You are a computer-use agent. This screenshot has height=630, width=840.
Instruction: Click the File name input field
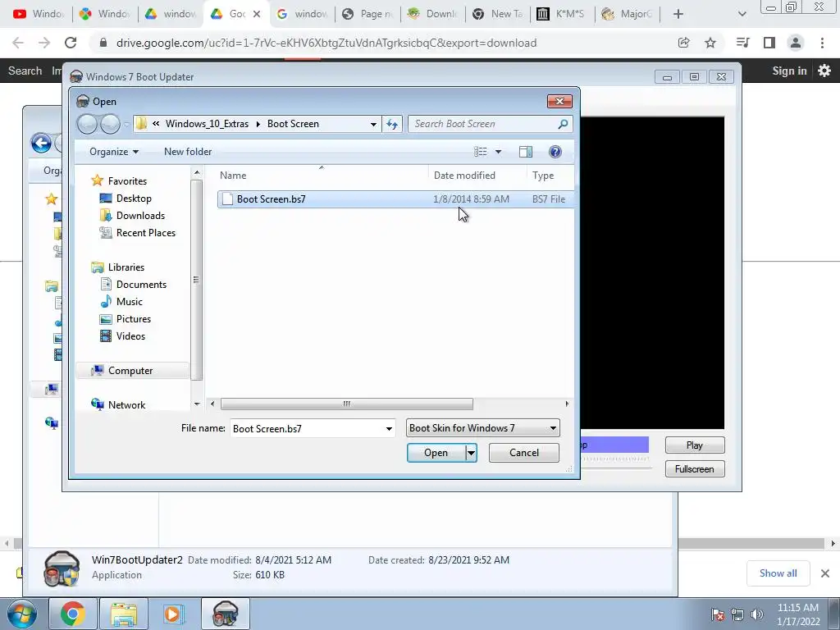(307, 428)
